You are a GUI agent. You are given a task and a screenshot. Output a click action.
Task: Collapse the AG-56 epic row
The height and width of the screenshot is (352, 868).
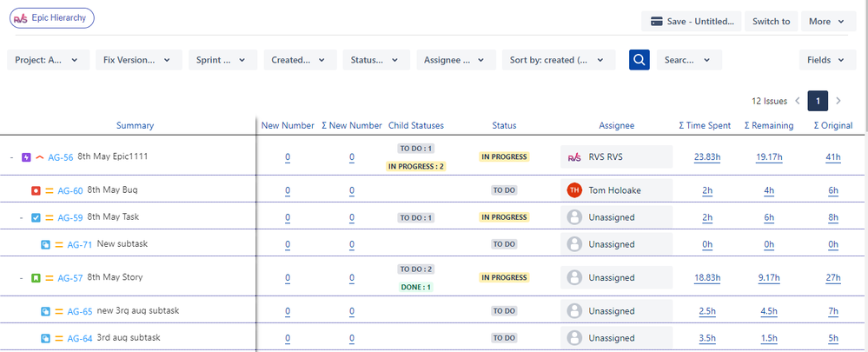pos(11,157)
